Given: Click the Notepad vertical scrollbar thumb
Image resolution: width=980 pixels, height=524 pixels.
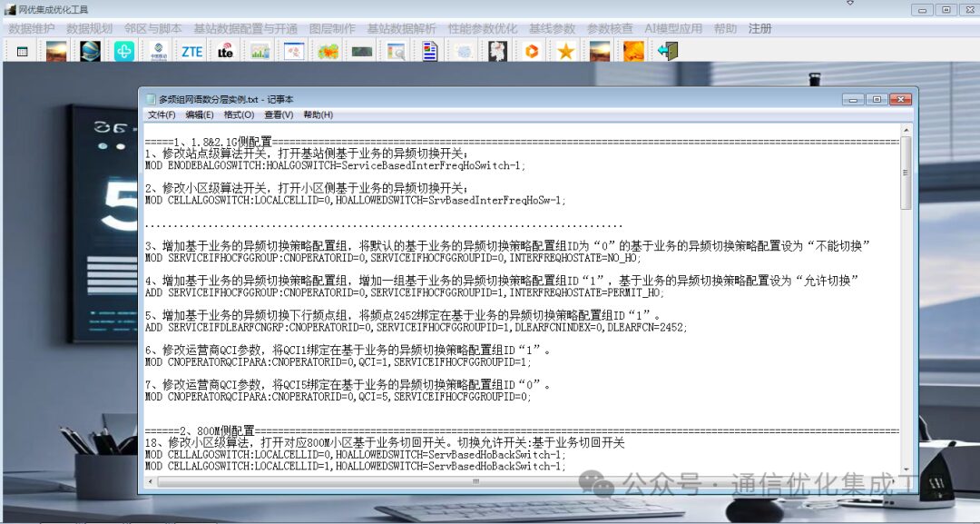Looking at the screenshot, I should [x=906, y=173].
